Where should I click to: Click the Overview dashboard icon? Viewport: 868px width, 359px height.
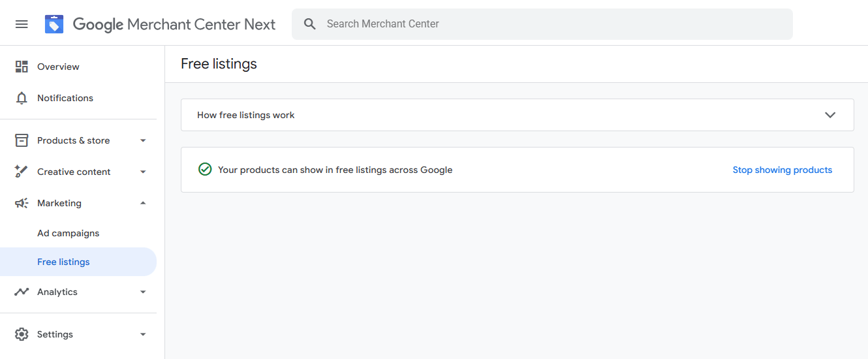tap(22, 67)
